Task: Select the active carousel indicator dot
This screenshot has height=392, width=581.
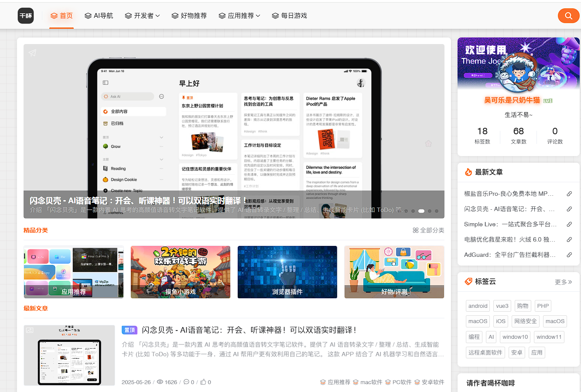Action: pos(421,211)
